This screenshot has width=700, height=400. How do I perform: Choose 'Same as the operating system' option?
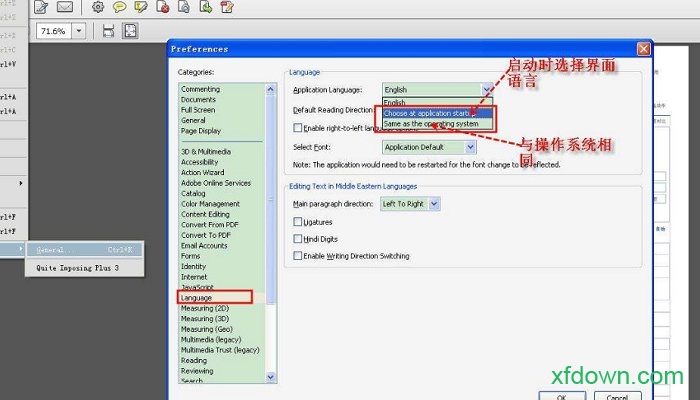[431, 124]
